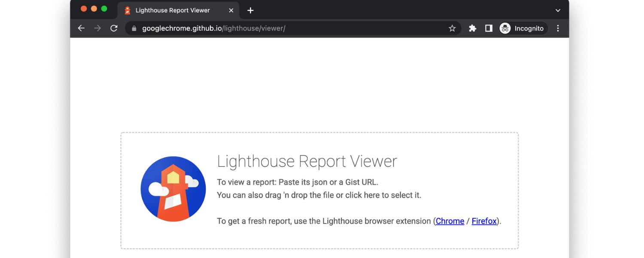Image resolution: width=644 pixels, height=258 pixels.
Task: Select the Lighthouse logo in the page
Action: click(x=173, y=189)
